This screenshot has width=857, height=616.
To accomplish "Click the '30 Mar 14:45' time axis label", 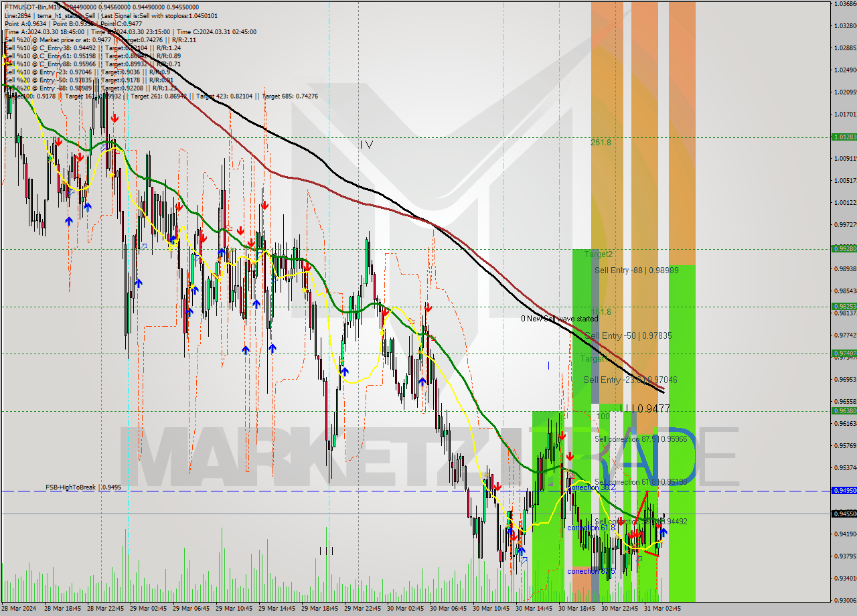I will (x=533, y=609).
